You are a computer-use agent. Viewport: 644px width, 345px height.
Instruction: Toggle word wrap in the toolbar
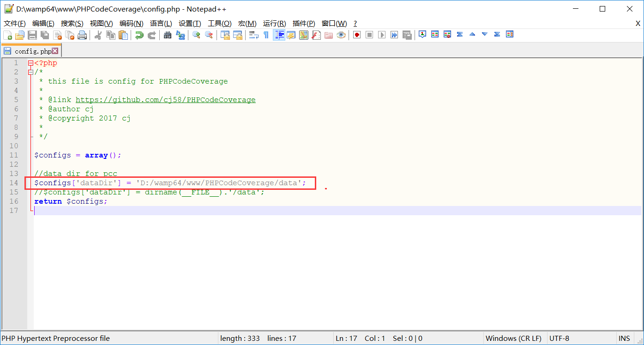click(253, 35)
